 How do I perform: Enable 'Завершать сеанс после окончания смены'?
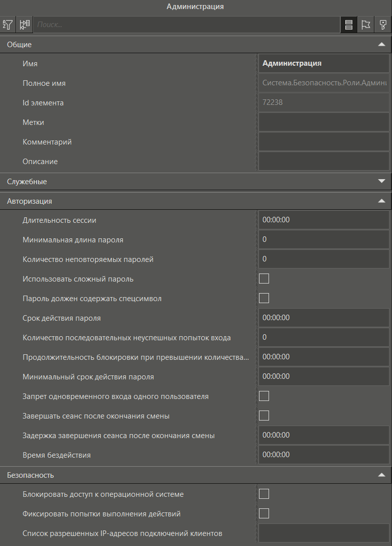[x=264, y=416]
